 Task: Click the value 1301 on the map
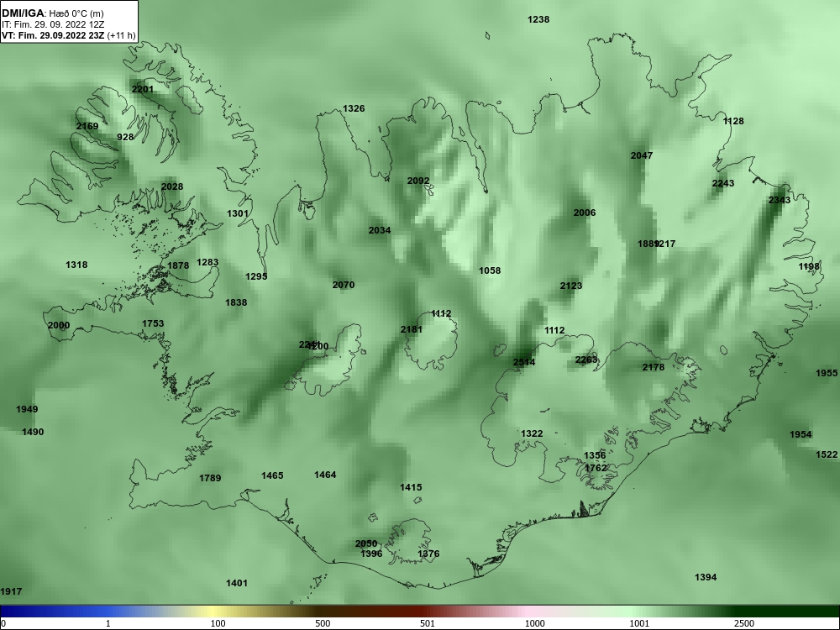(238, 213)
